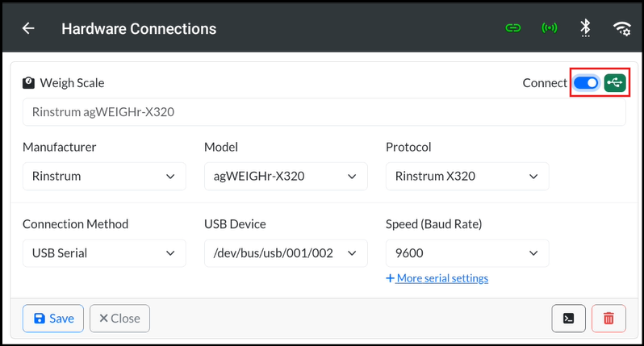Toggle the Connect switch off

[x=586, y=83]
